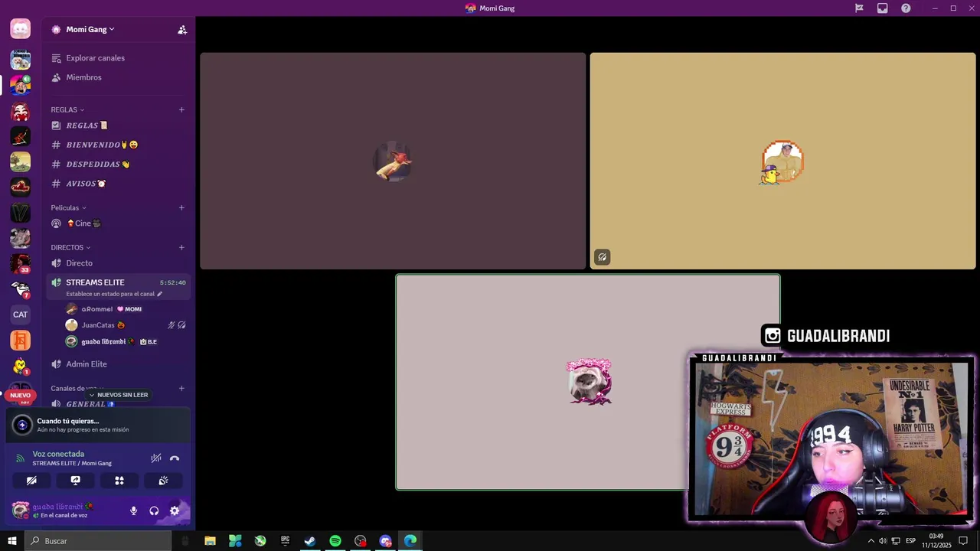Jump to the red NUEVO server indicator

click(x=21, y=395)
